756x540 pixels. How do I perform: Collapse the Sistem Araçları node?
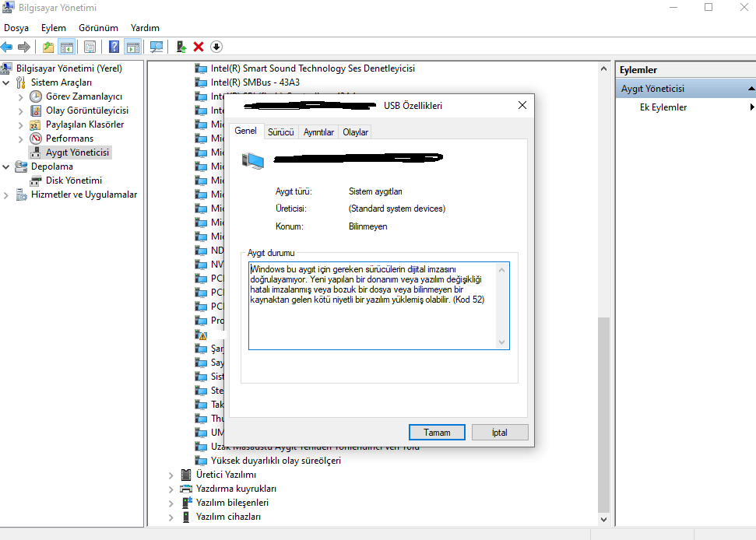(5, 82)
